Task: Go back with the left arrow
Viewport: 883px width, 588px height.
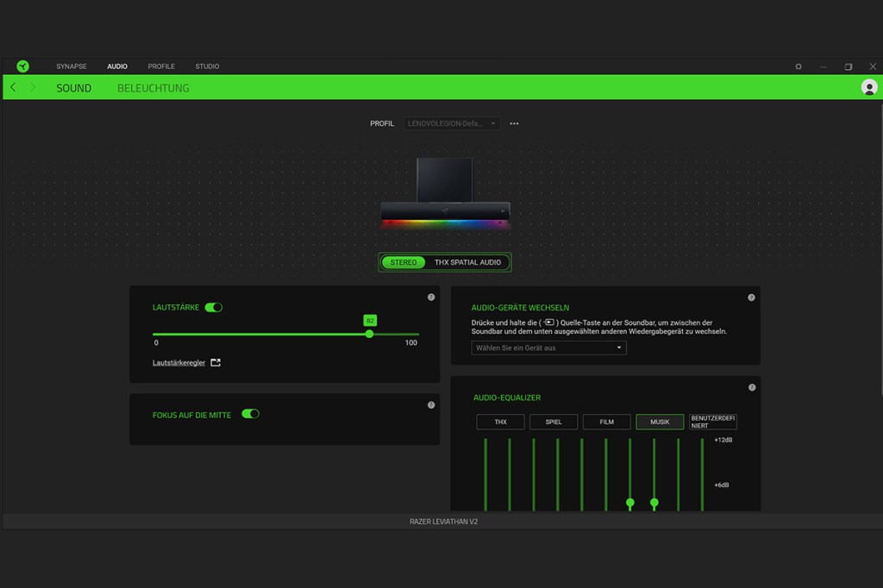Action: pos(13,87)
